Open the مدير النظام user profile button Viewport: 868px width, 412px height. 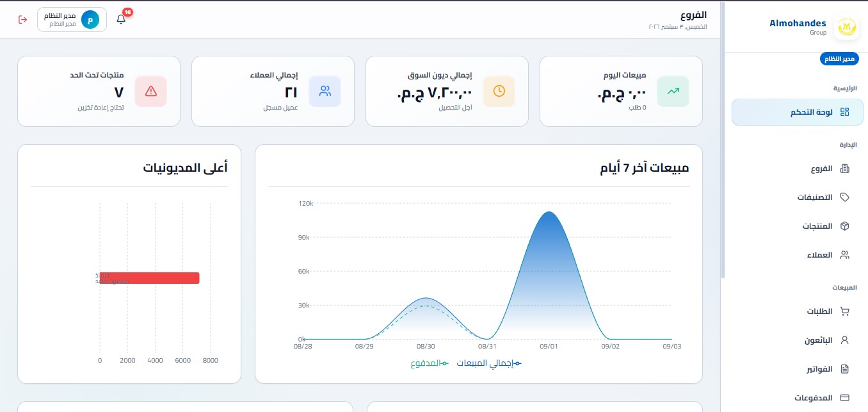pos(72,19)
